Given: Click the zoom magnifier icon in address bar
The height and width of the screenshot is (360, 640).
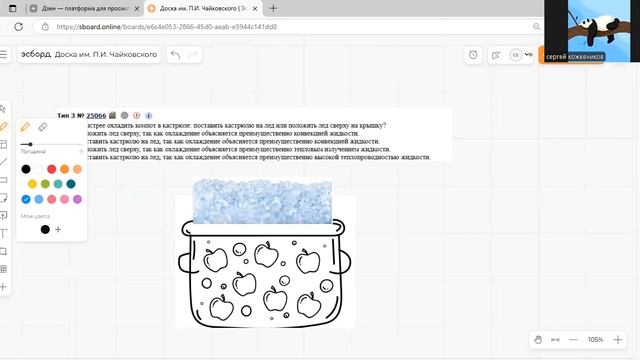Looking at the screenshot, I should [x=536, y=27].
